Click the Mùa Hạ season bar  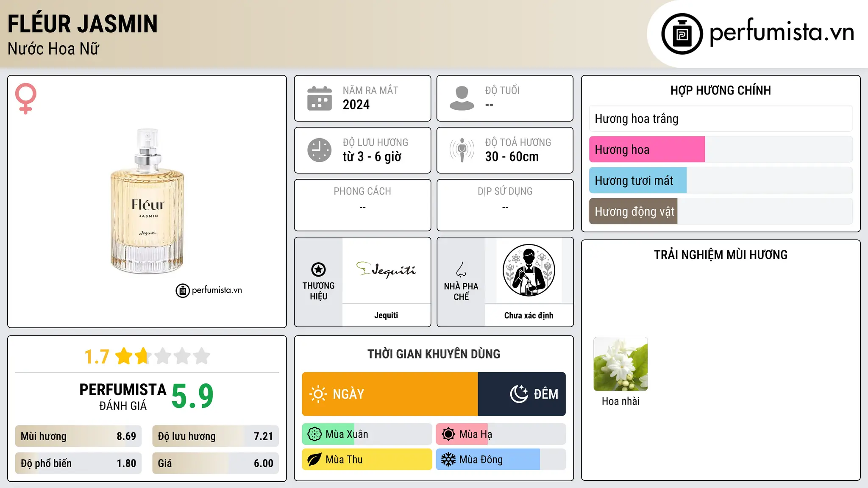coord(501,434)
